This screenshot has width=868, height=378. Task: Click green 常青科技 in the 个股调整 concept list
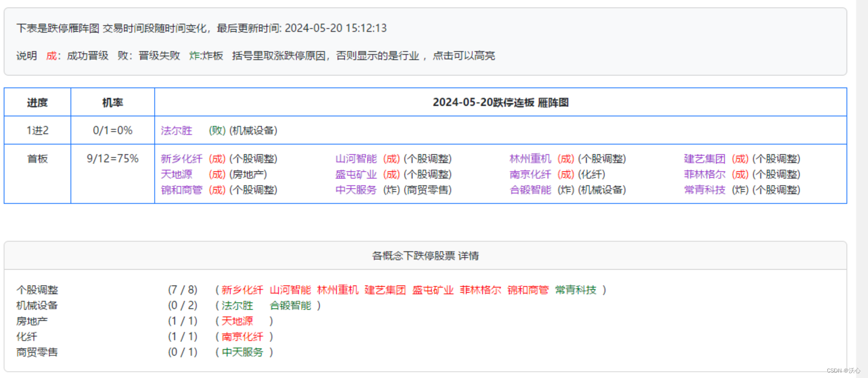pyautogui.click(x=576, y=290)
